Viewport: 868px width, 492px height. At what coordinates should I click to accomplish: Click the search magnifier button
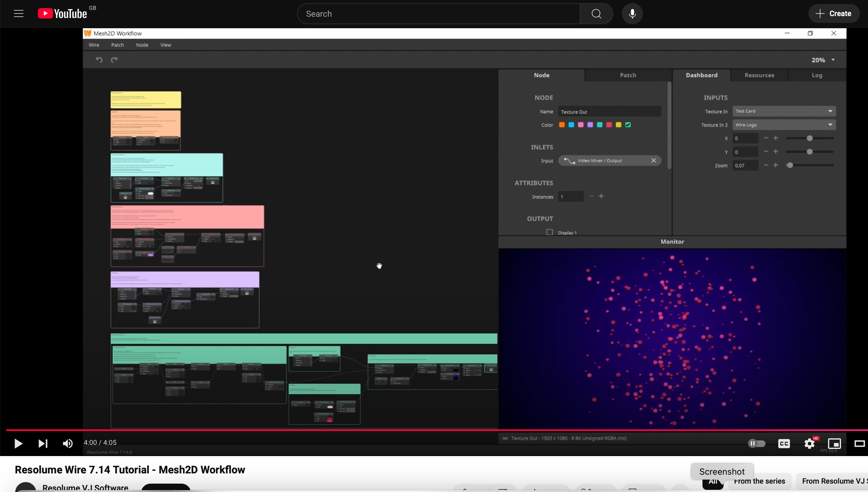pos(596,14)
